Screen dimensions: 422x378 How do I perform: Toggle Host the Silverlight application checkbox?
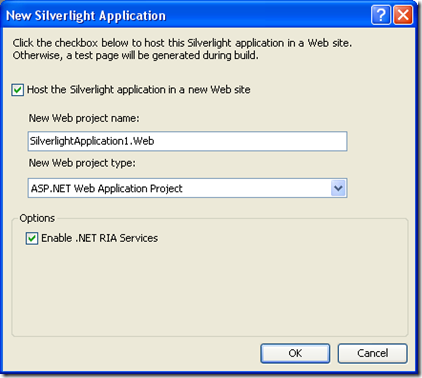pos(17,90)
